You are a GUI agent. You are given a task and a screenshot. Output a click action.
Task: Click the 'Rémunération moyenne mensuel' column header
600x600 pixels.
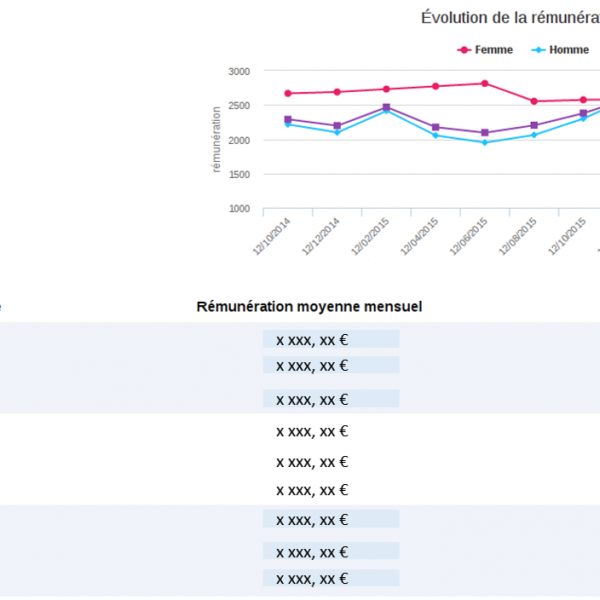point(309,306)
